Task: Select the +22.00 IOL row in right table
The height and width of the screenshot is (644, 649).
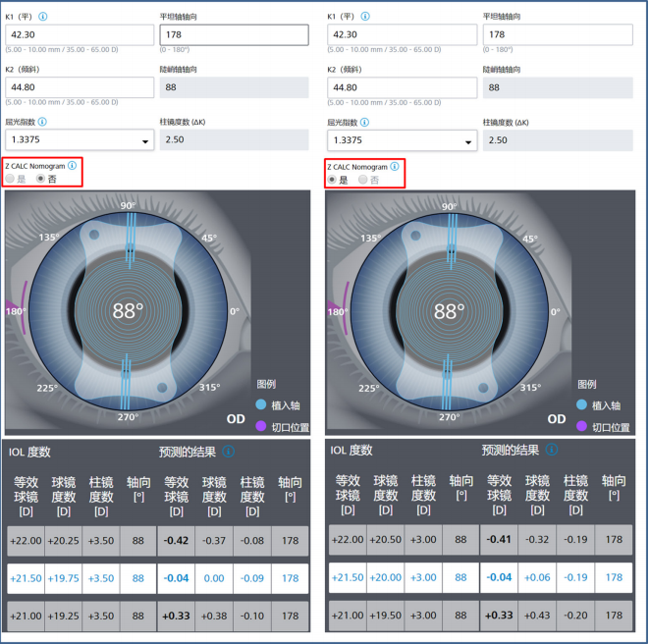Action: (481, 540)
